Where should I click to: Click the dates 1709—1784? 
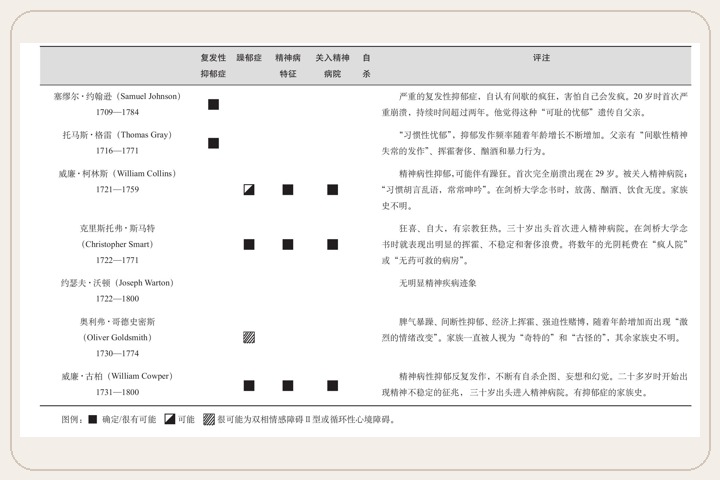tap(118, 112)
